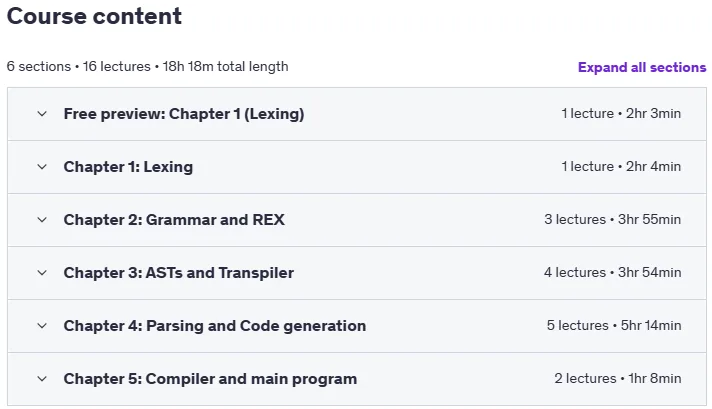The image size is (712, 409).
Task: Click the 4 lectures 3hr 54min label
Action: point(613,272)
